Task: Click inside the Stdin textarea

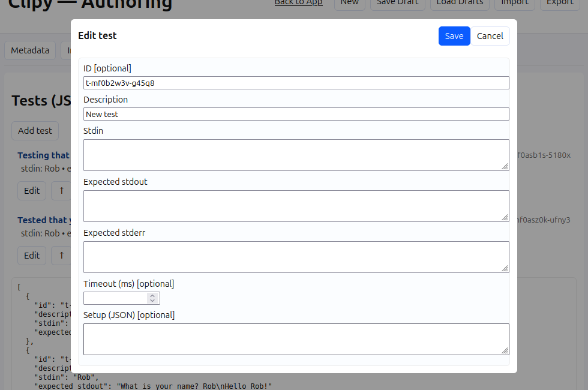Action: (x=296, y=155)
